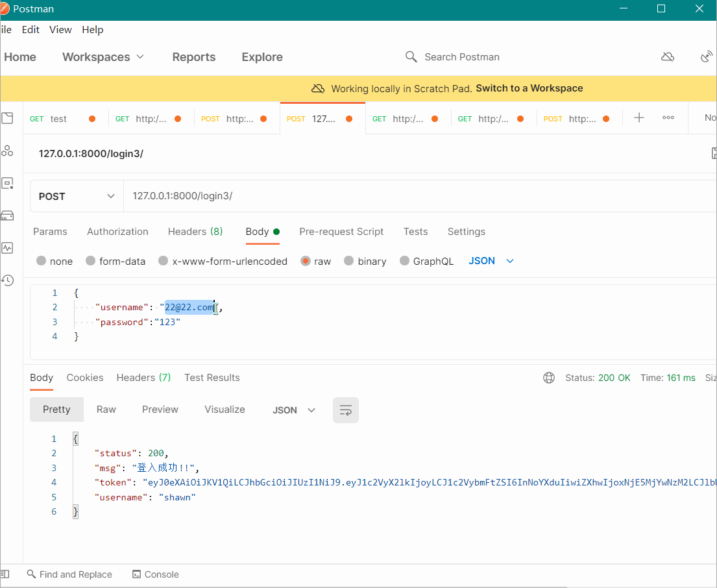717x588 pixels.
Task: Select the none body type option
Action: (x=42, y=261)
